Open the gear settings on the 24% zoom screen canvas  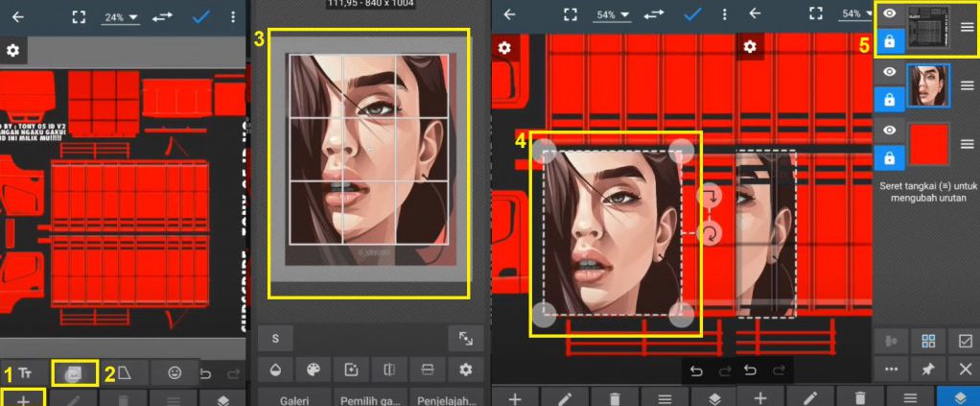click(12, 50)
